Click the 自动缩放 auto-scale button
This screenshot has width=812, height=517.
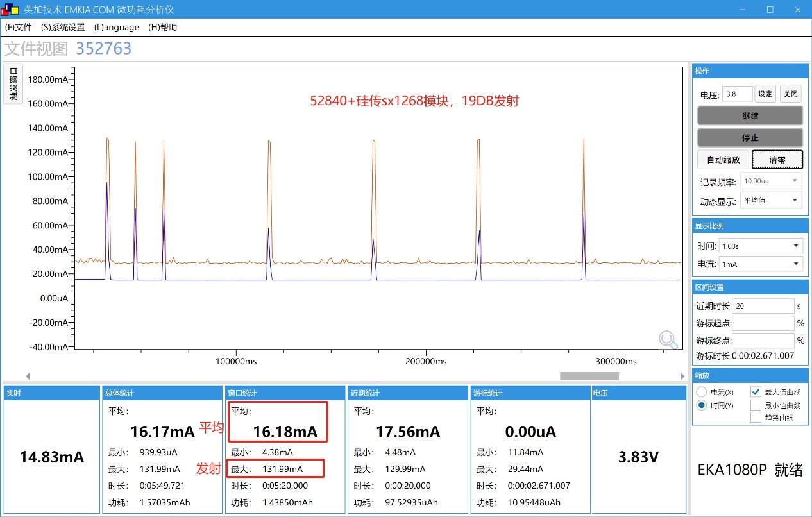pos(723,159)
